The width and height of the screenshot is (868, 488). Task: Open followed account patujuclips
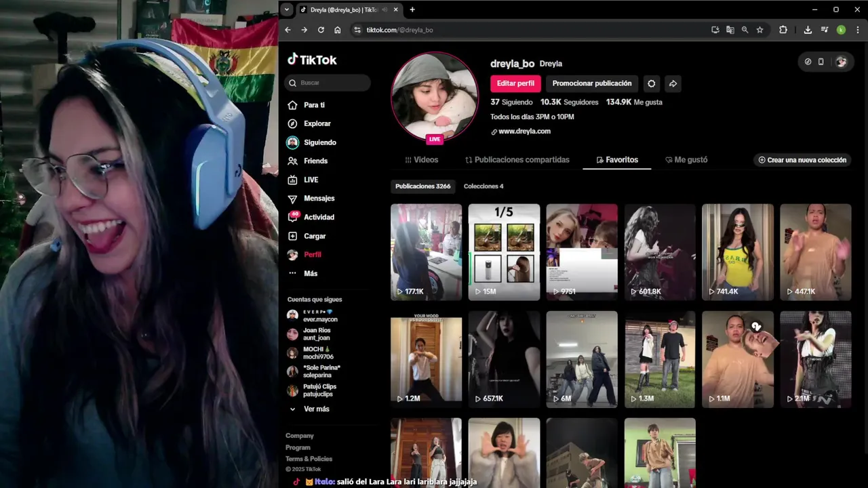pyautogui.click(x=312, y=390)
